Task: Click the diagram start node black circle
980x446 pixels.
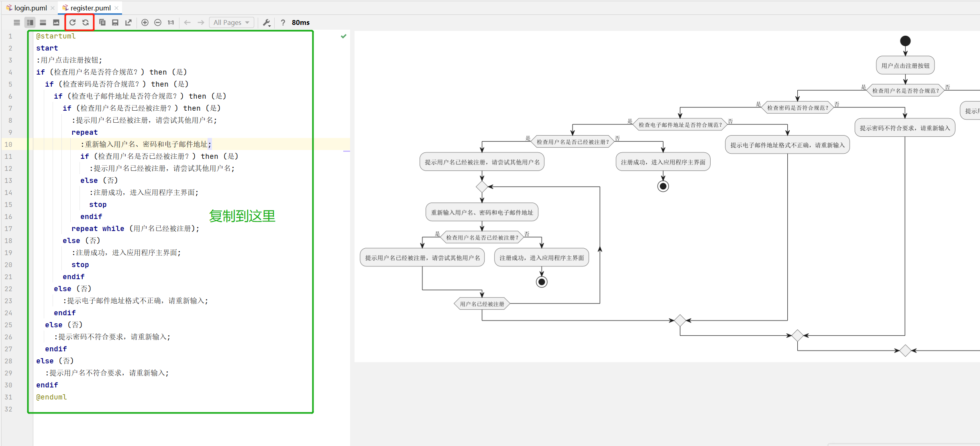Action: tap(905, 41)
